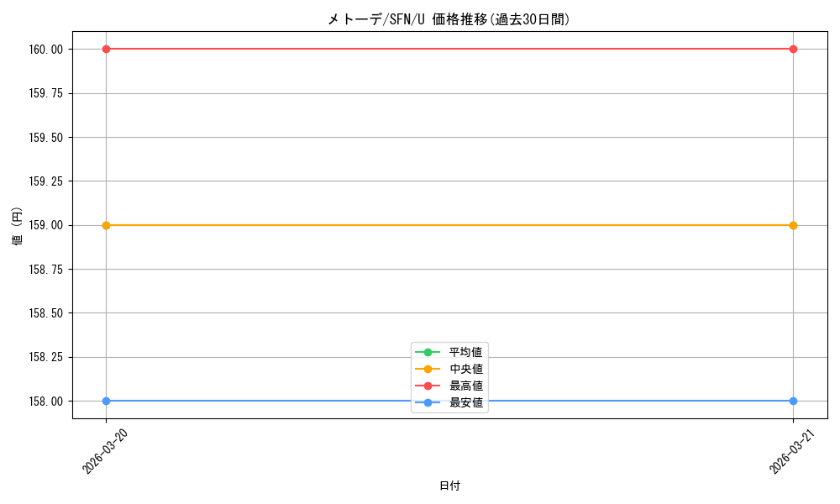This screenshot has height=504, width=840.
Task: Click the red 最高値 legend marker
Action: pyautogui.click(x=428, y=386)
